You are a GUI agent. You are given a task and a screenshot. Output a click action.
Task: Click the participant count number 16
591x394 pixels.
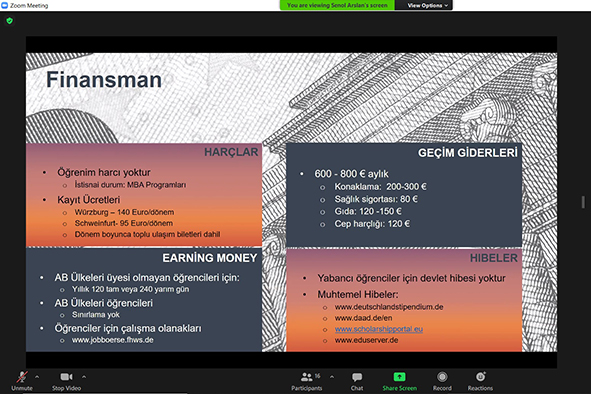317,376
